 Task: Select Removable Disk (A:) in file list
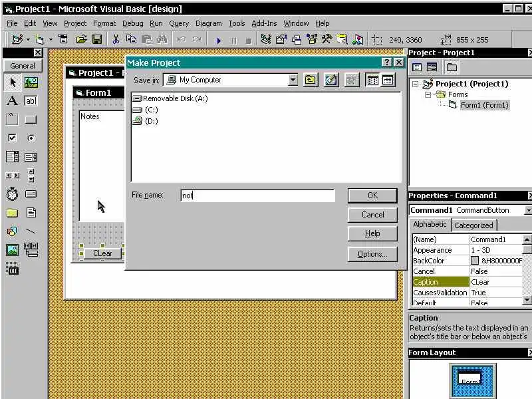point(170,98)
